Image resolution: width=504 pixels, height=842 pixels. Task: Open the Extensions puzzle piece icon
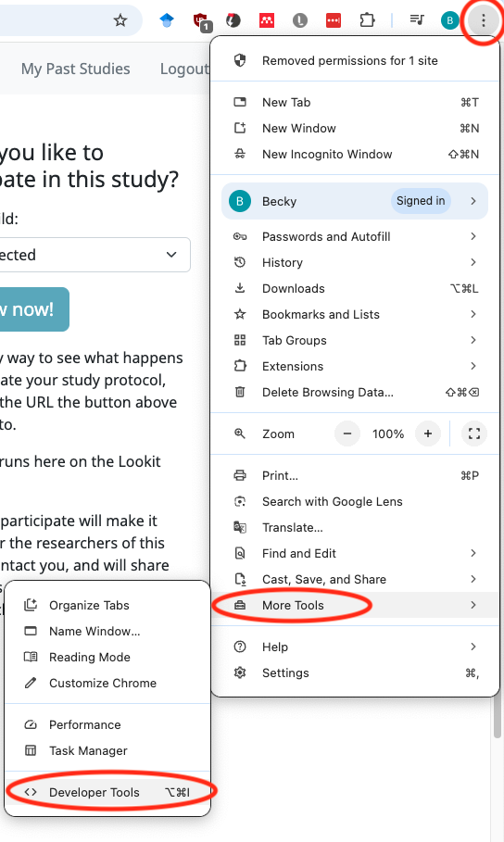367,20
